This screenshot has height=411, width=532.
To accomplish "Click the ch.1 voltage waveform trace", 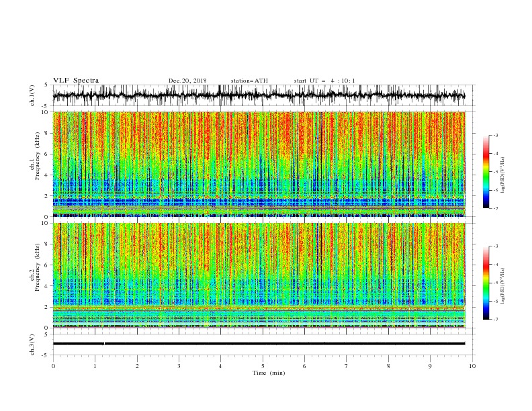I will 259,95.
